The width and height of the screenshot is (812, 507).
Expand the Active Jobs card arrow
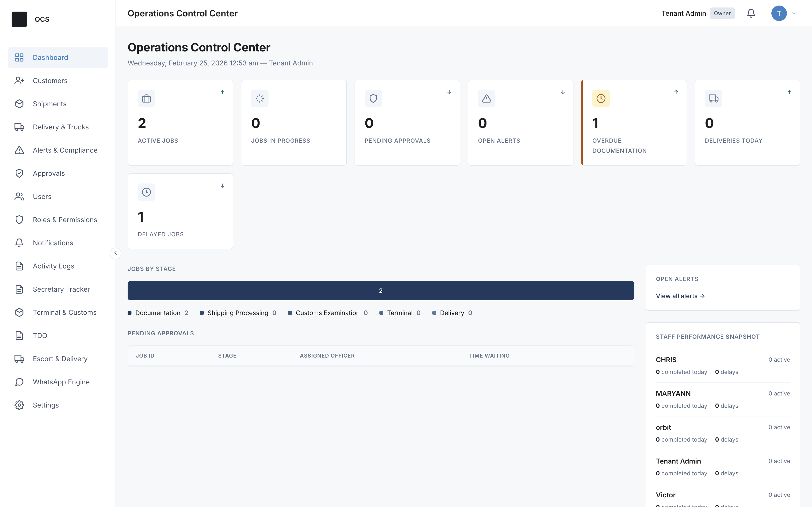(223, 92)
